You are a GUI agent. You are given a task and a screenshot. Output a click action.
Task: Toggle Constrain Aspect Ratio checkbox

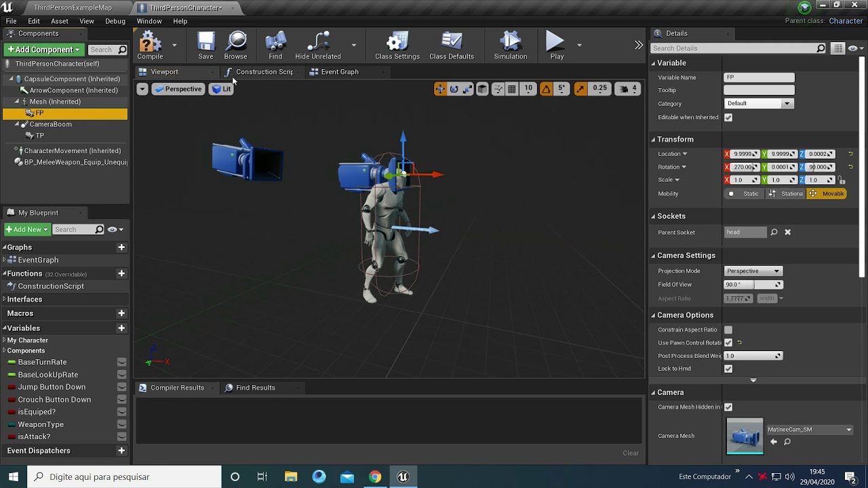pos(728,330)
